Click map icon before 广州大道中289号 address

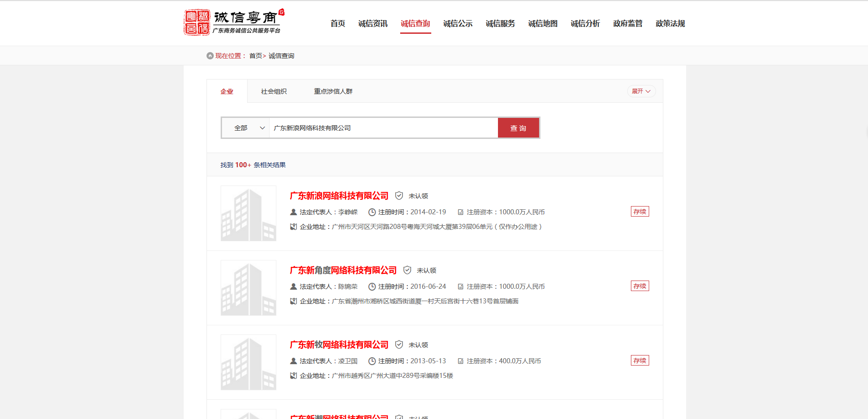coord(294,376)
